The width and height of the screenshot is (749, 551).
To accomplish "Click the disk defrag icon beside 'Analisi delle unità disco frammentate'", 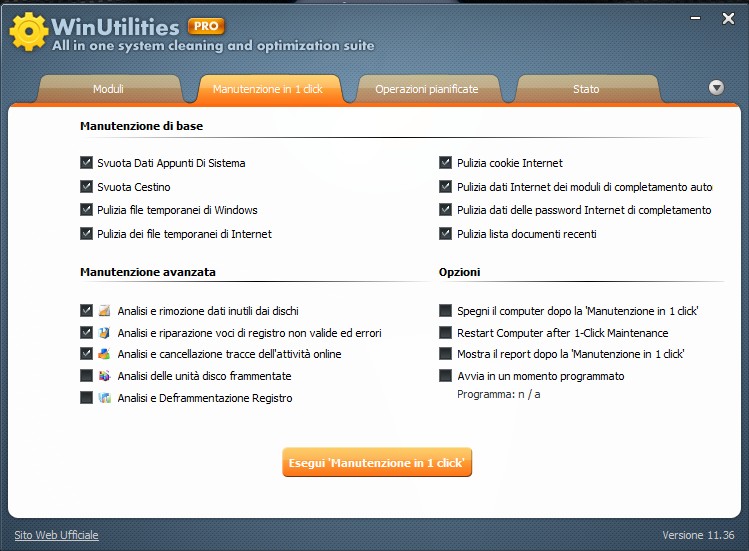I will 105,376.
